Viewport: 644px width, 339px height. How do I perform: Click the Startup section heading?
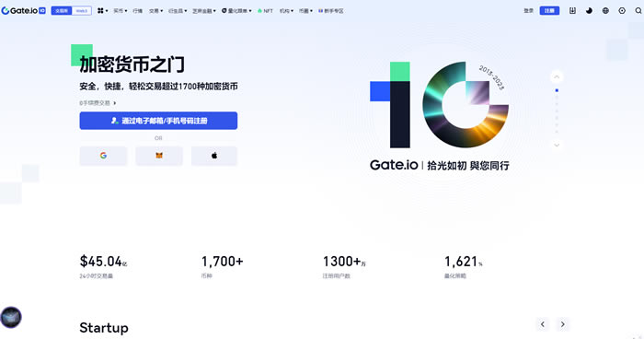104,328
